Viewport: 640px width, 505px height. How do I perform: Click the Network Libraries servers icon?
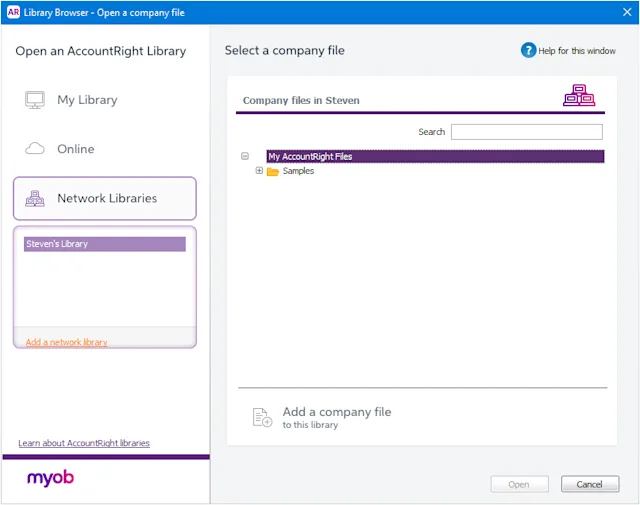(x=35, y=198)
